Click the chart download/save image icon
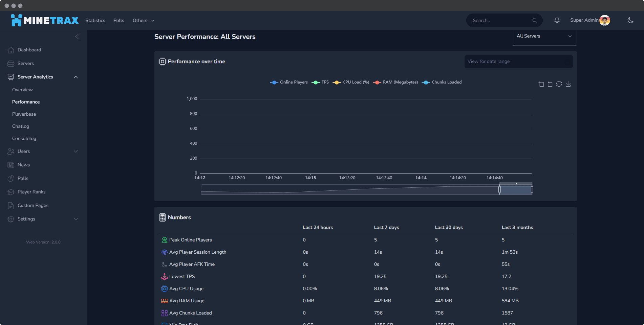The width and height of the screenshot is (644, 325). pos(568,84)
